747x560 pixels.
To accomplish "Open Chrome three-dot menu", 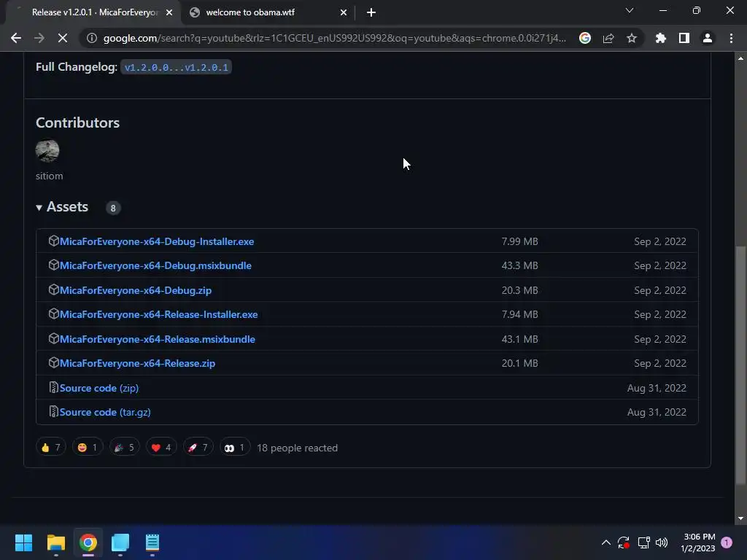I will coord(731,38).
